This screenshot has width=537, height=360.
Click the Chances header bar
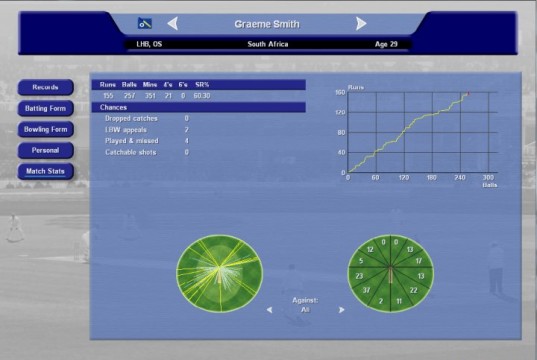click(199, 107)
